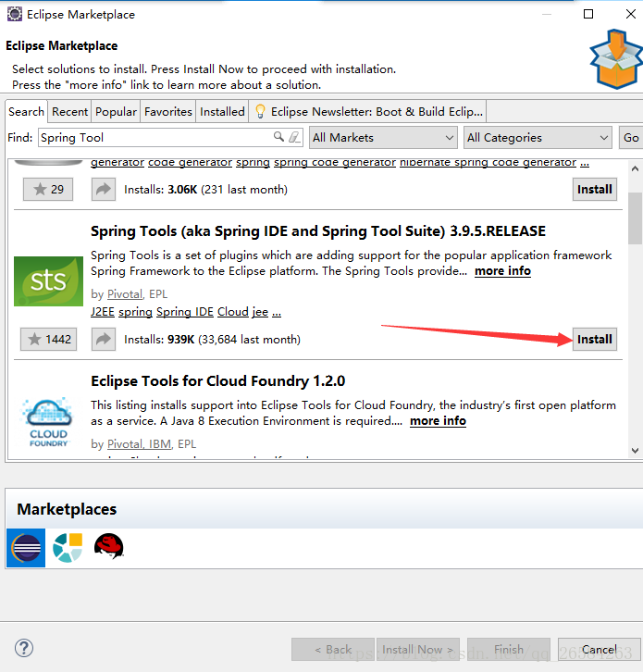Expand more tags ellipsis after jee
Screen dimensions: 643x672
click(277, 313)
